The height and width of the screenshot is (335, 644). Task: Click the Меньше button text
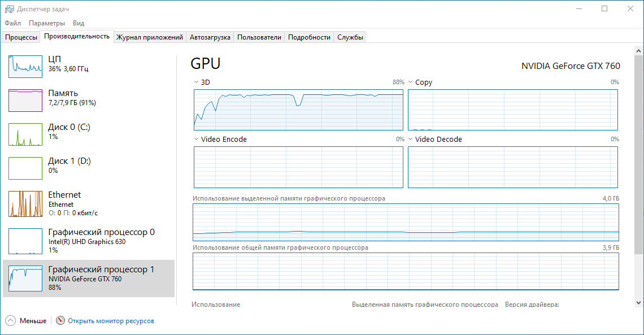tap(33, 321)
